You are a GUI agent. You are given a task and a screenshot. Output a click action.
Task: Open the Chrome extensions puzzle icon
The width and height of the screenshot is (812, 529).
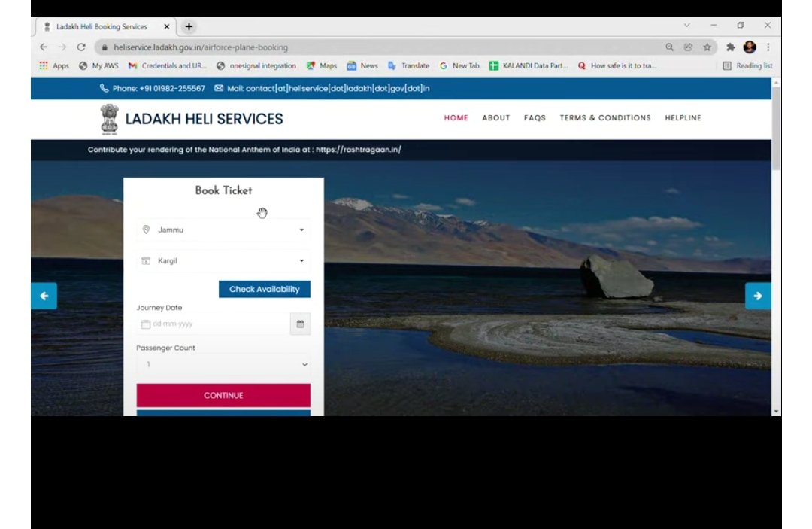pos(730,47)
